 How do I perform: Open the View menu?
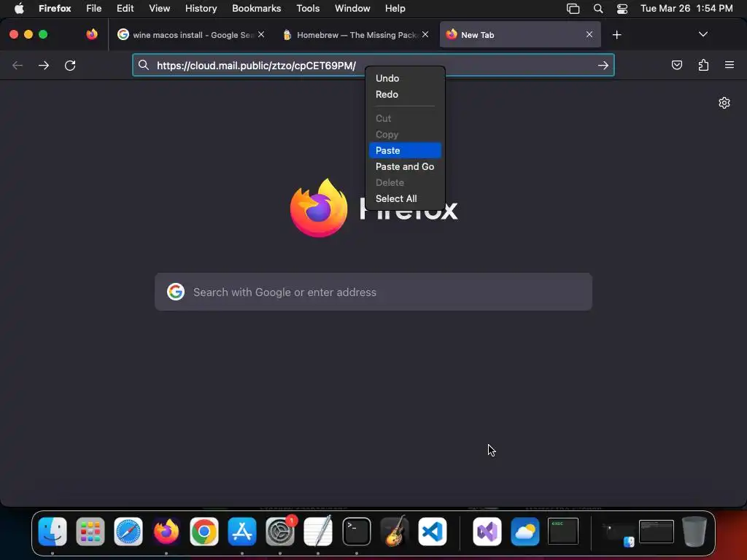(159, 9)
